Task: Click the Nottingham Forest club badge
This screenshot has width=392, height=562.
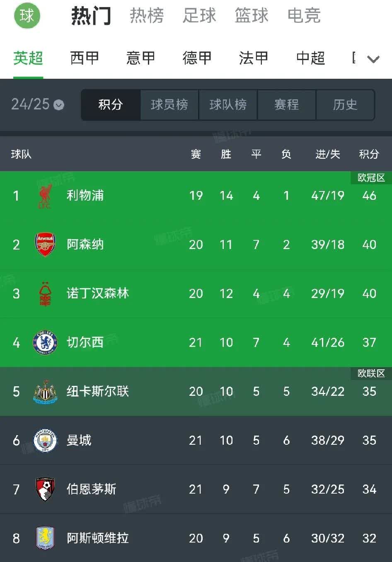Action: tap(46, 293)
